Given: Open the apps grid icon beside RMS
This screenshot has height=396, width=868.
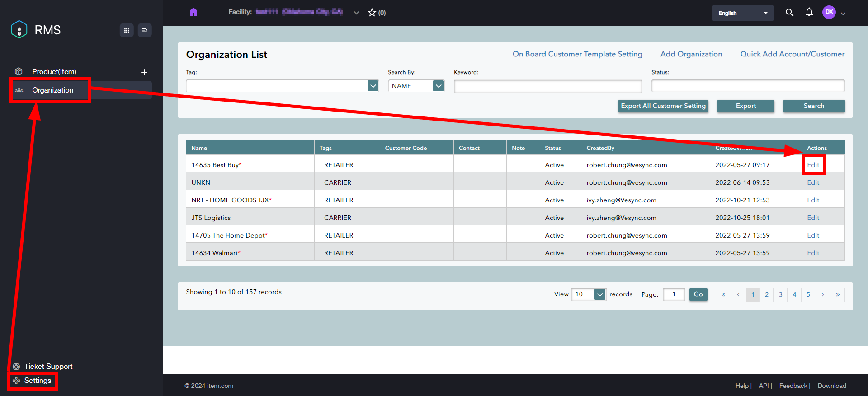Looking at the screenshot, I should (x=127, y=30).
